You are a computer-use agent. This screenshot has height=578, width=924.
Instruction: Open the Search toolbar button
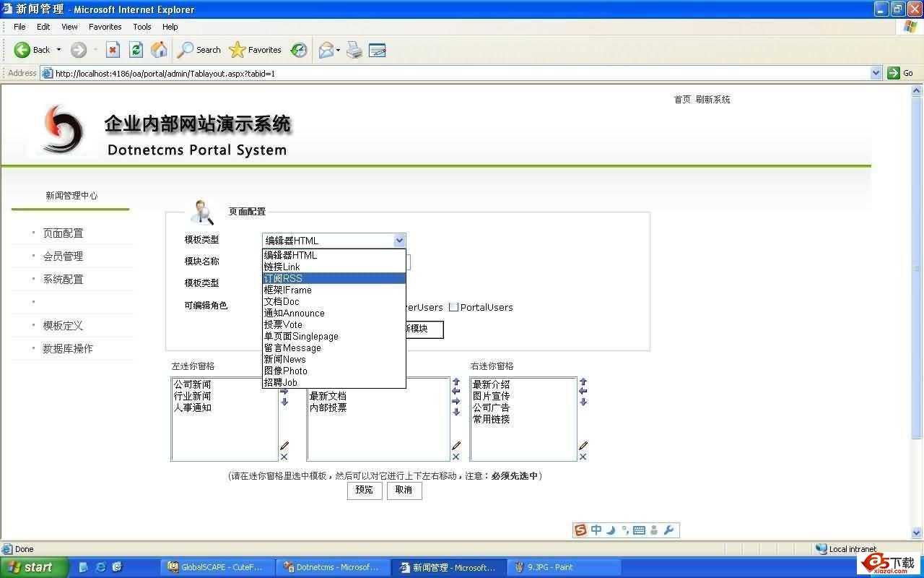click(199, 50)
